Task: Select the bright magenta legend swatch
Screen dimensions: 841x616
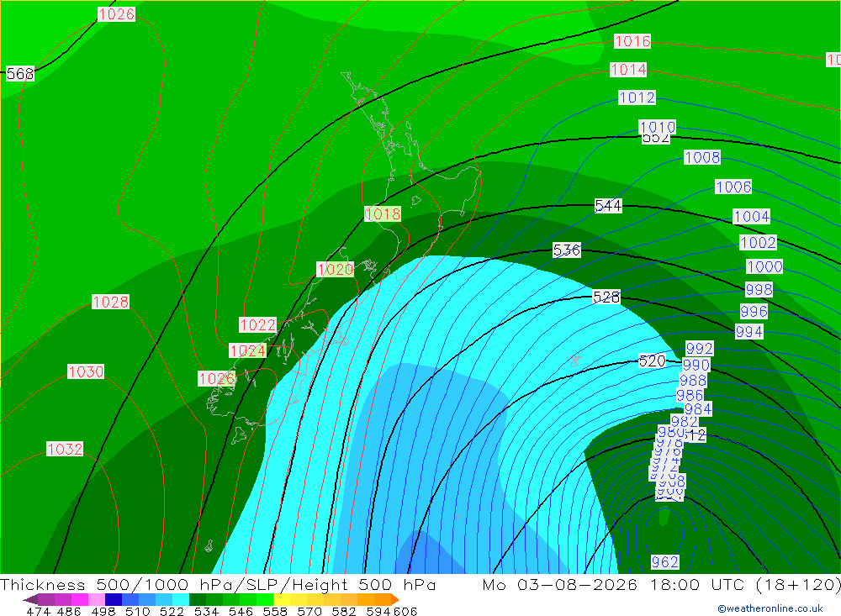Action: [80, 599]
